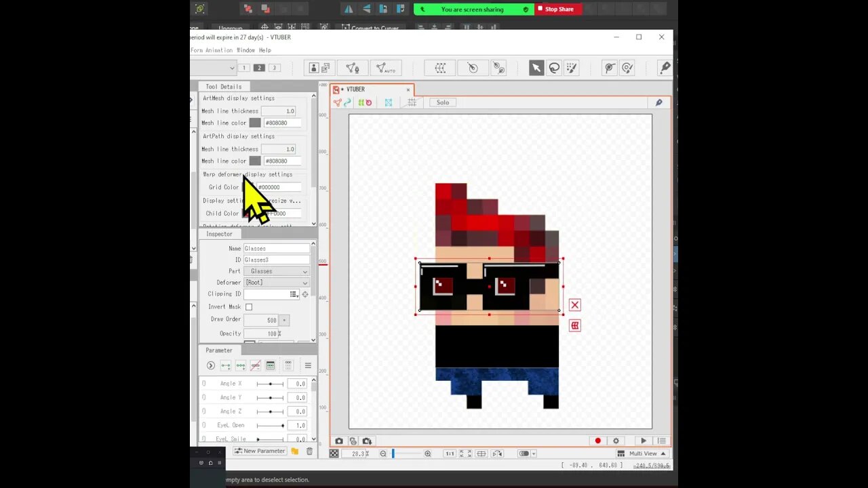Screen dimensions: 868x488
Task: Open the Clipping ID list picker
Action: coord(294,294)
